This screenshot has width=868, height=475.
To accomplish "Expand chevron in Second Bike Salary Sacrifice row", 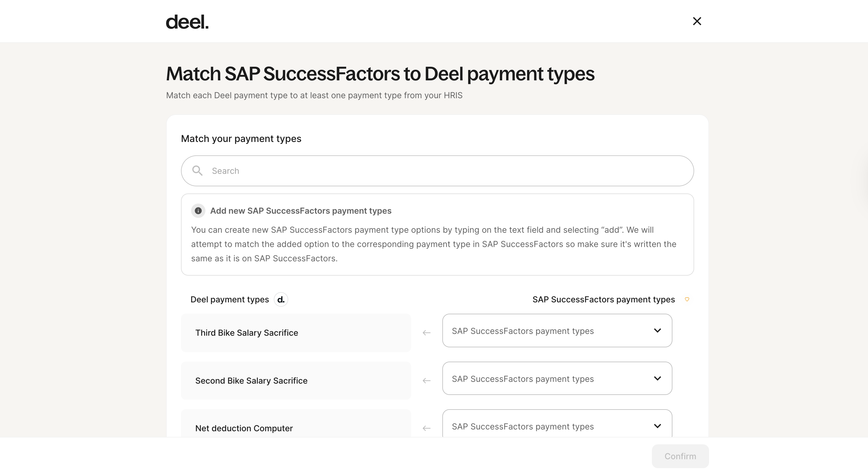I will click(658, 378).
